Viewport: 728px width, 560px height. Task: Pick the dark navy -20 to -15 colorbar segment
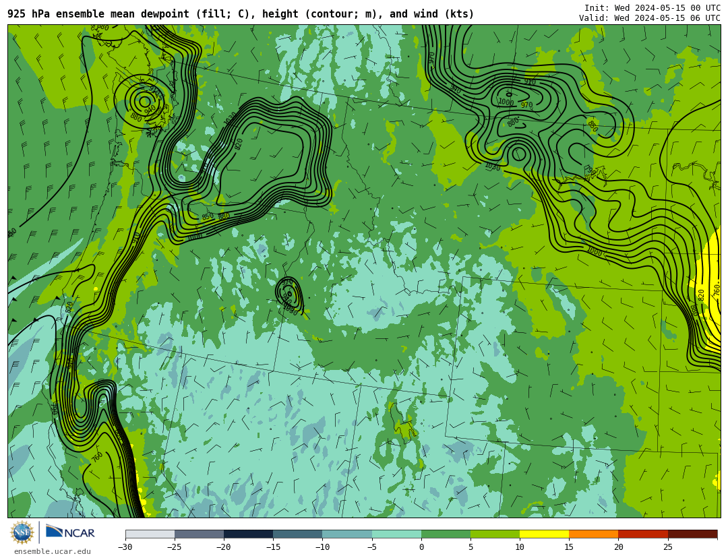(248, 534)
